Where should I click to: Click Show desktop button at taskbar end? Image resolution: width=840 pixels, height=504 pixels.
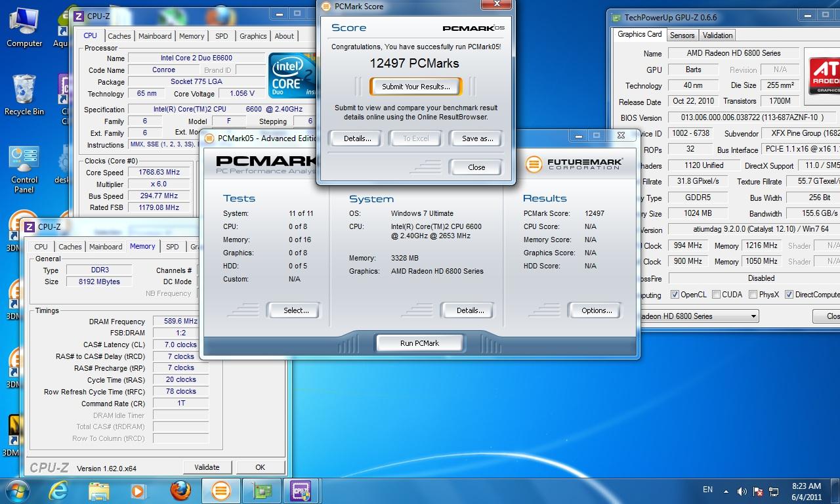836,491
